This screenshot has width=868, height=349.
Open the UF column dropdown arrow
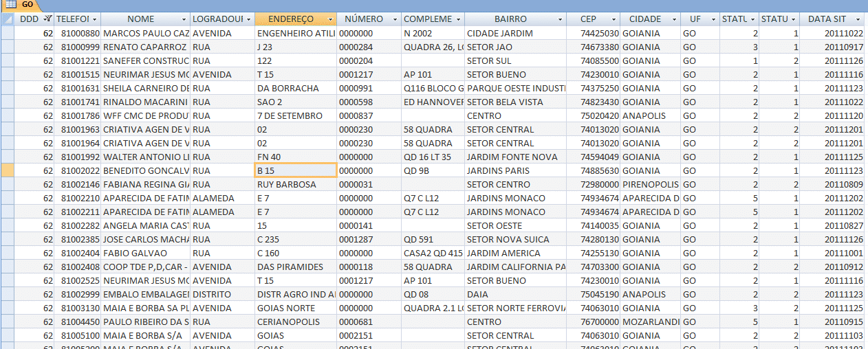pyautogui.click(x=715, y=19)
